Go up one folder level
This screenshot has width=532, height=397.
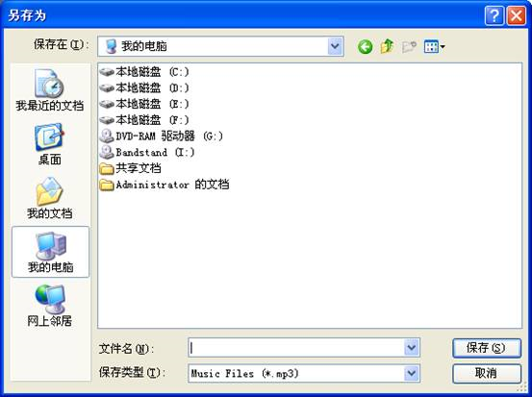pyautogui.click(x=387, y=46)
